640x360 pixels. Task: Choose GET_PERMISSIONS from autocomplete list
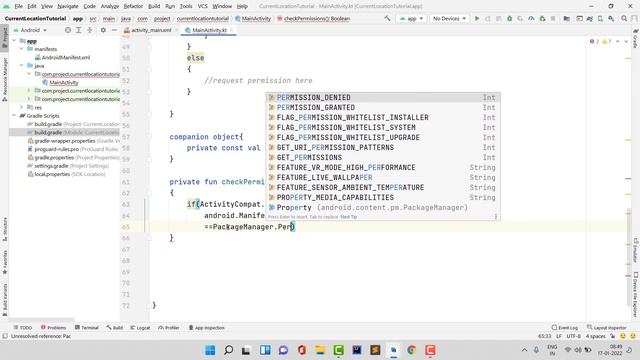click(x=383, y=157)
